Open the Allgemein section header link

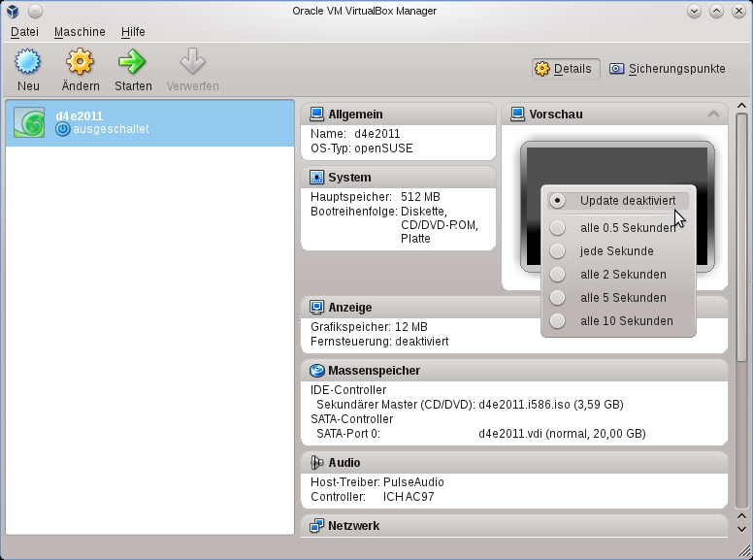click(355, 115)
